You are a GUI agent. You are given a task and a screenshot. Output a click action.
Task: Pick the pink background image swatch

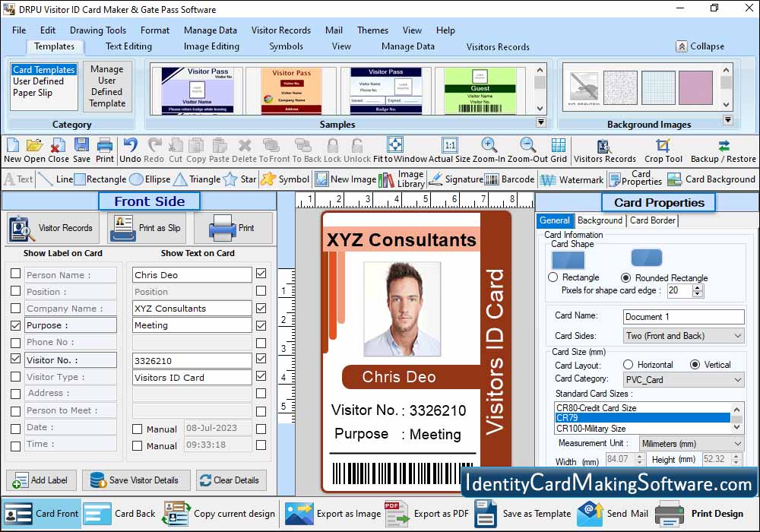[x=695, y=87]
